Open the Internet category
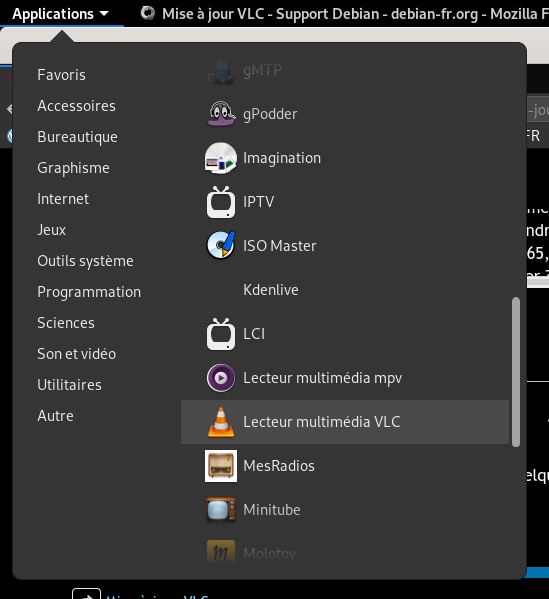 (x=63, y=199)
